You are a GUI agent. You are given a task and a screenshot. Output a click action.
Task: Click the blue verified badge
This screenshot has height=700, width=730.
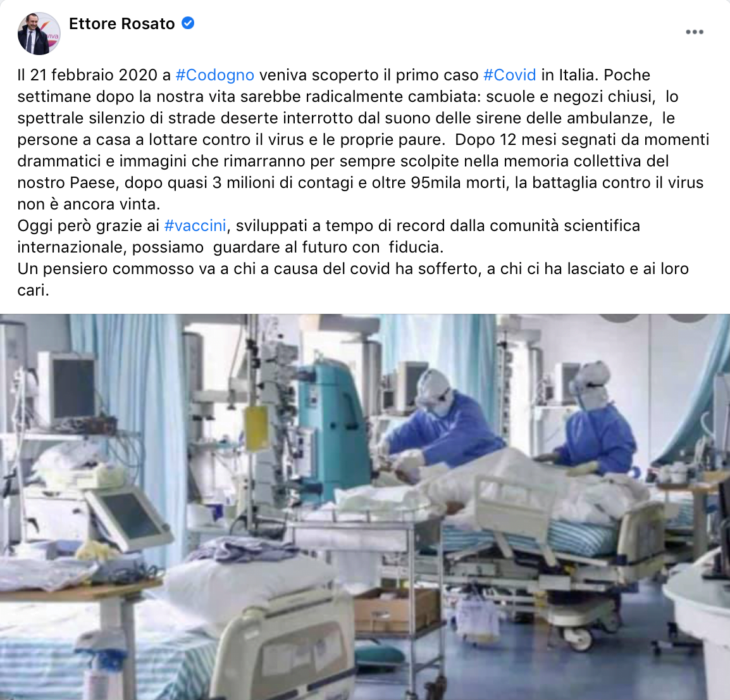(x=188, y=23)
